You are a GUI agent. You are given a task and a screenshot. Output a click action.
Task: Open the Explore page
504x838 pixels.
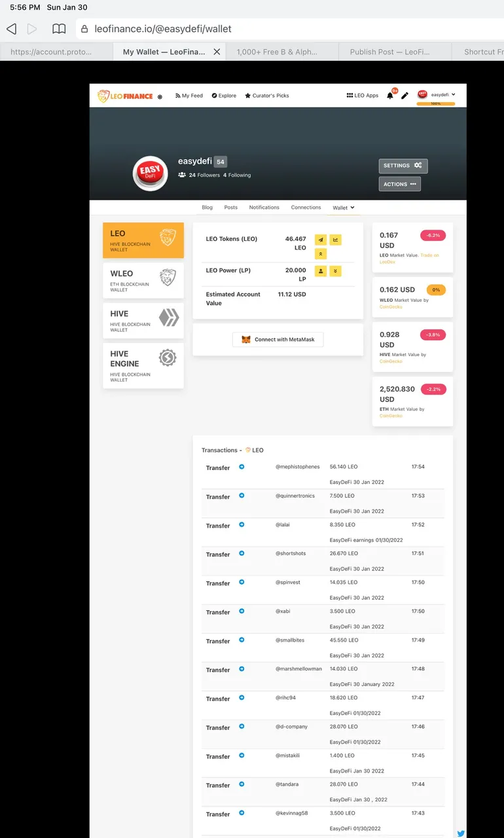pyautogui.click(x=225, y=96)
